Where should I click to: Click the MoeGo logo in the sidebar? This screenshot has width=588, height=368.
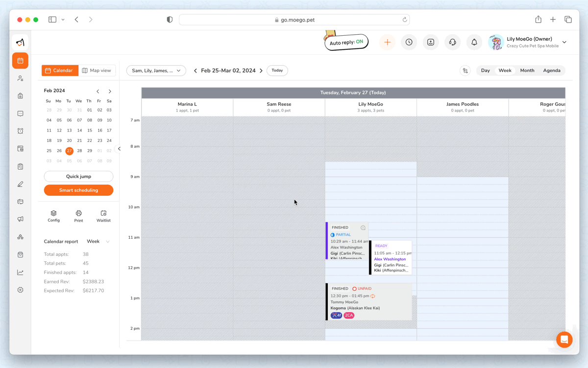tap(20, 43)
